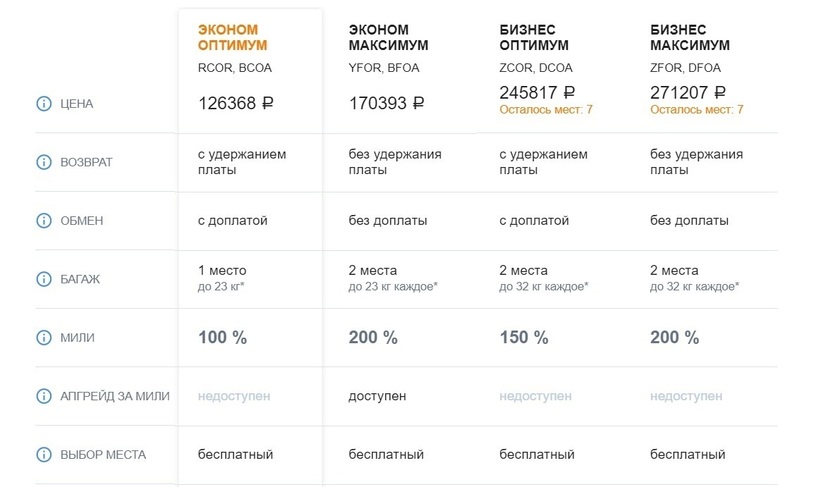Choose the БИЗНЕС МАКСИМУМ fare header
Screen dimensions: 820x487
point(690,37)
